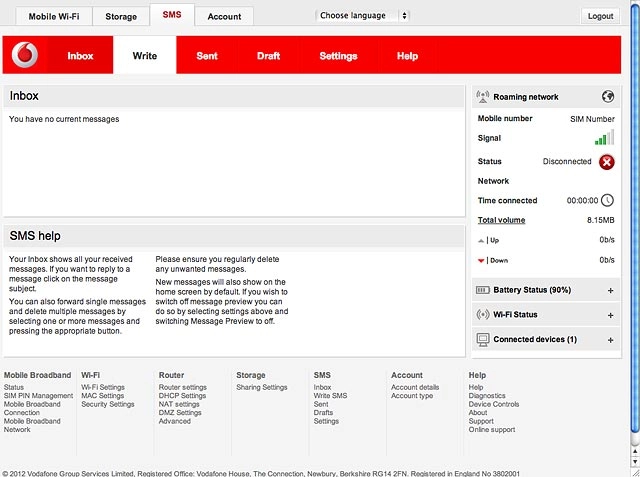
Task: Switch to the Storage tab
Action: 121,16
